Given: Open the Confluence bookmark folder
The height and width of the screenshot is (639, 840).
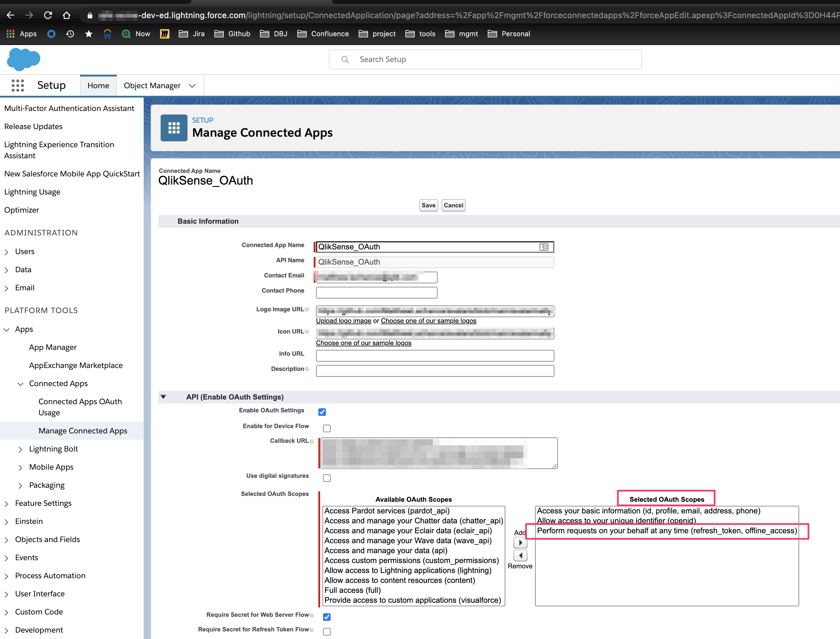Looking at the screenshot, I should tap(323, 34).
